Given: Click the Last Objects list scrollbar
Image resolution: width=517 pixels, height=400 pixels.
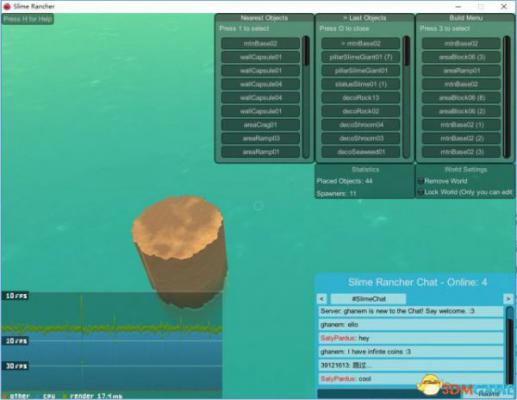Looking at the screenshot, I should point(406,97).
